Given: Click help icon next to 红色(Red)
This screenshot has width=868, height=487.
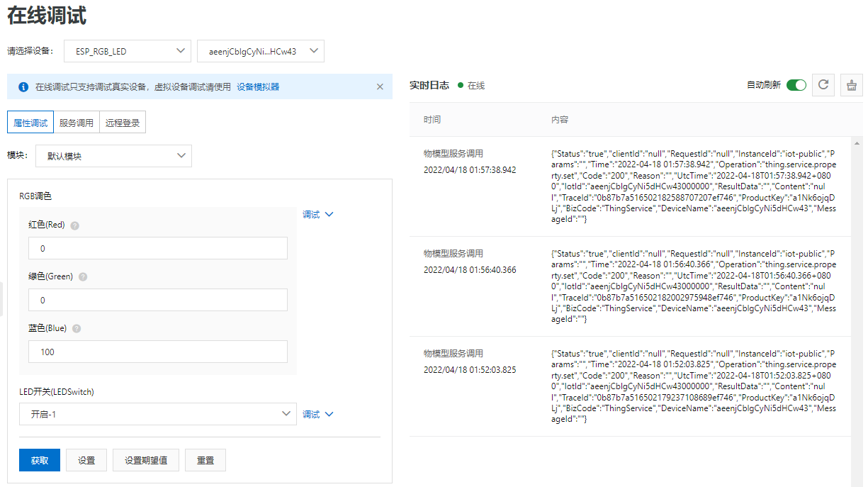Looking at the screenshot, I should [75, 225].
